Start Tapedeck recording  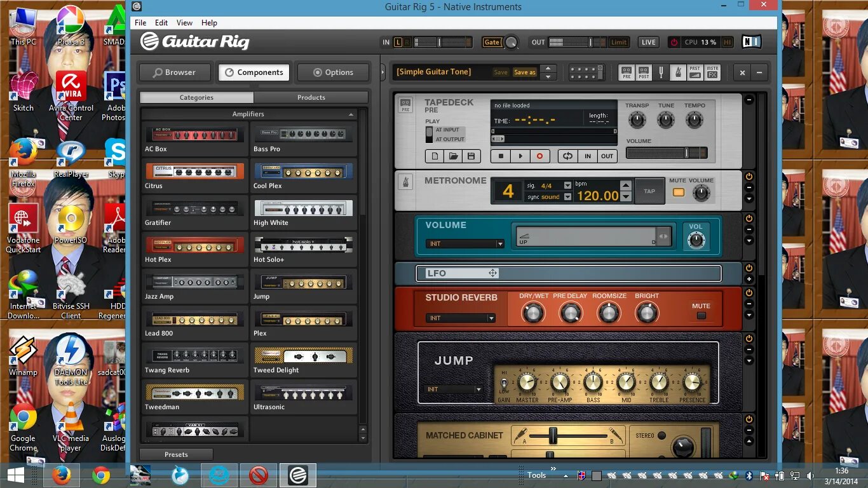pyautogui.click(x=540, y=156)
